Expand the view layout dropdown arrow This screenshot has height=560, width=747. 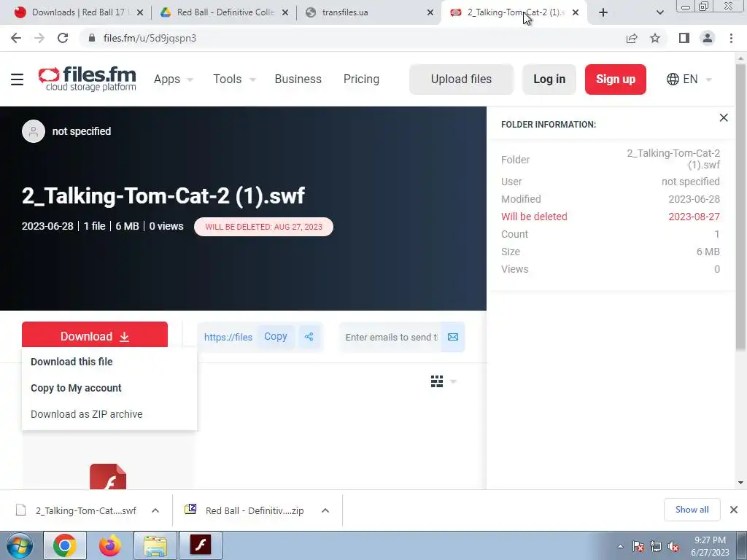(x=453, y=381)
